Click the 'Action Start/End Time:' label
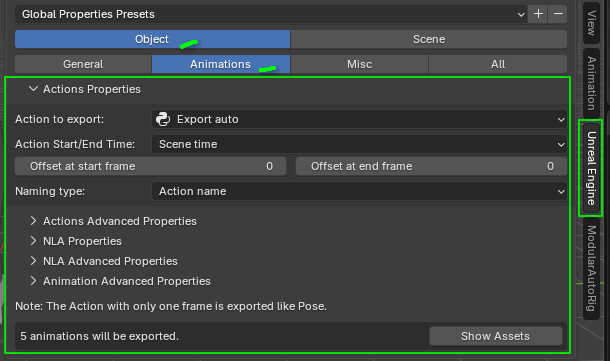 pos(75,144)
